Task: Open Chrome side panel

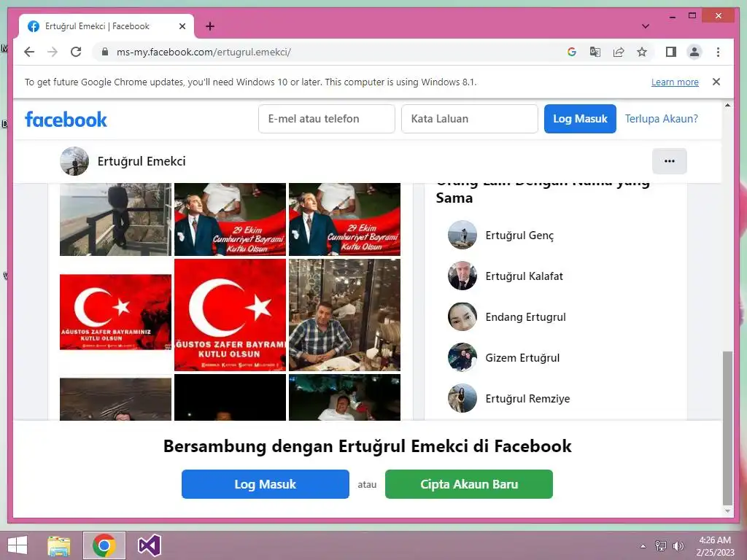Action: 671,52
